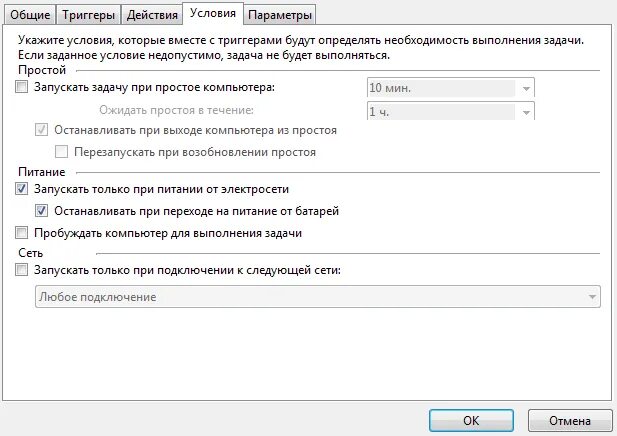Check Запускать только при подключении к следующей сети
Image resolution: width=617 pixels, height=436 pixels.
coord(22,270)
